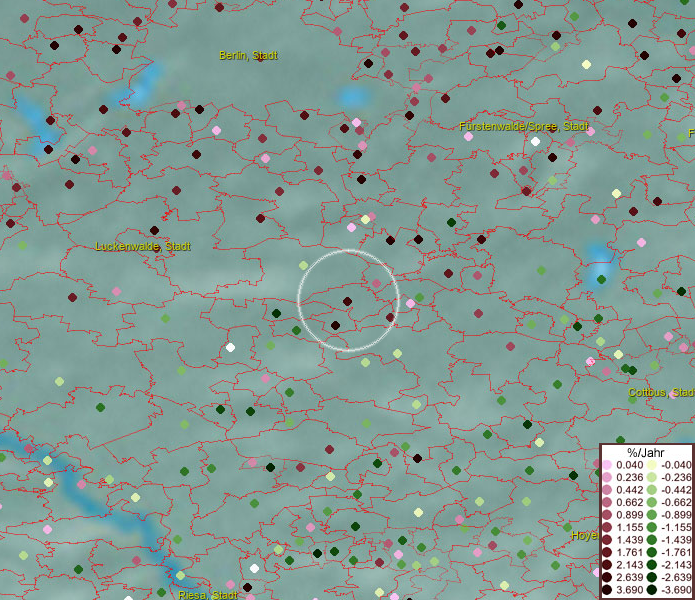Click the legend value text -3.690
Viewport: 695px width, 600px height.
point(676,590)
